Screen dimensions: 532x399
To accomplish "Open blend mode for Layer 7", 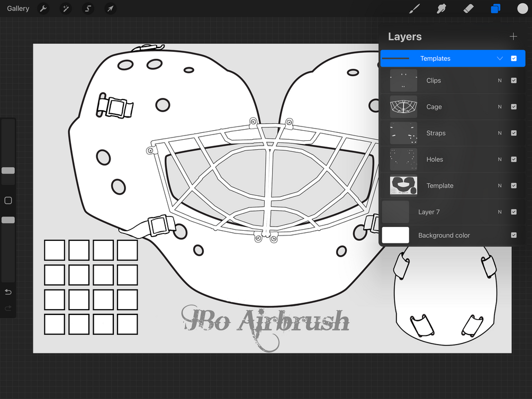I will click(498, 212).
